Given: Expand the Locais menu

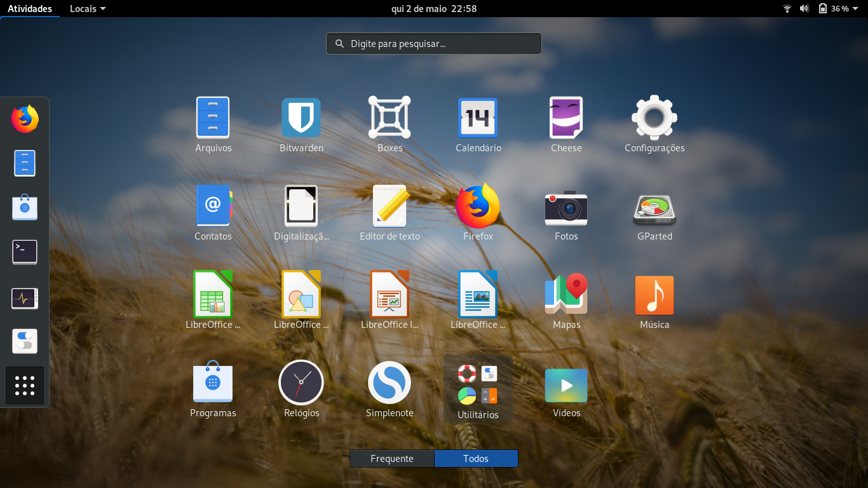Looking at the screenshot, I should coord(88,8).
